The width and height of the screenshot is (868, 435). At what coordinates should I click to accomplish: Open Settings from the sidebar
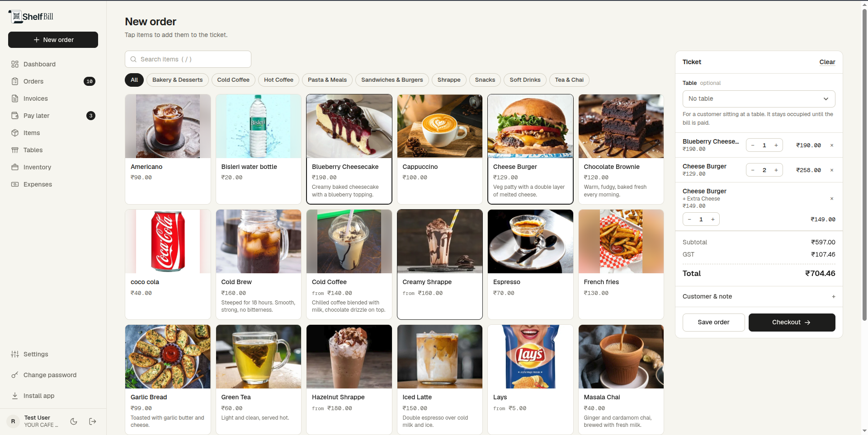click(x=53, y=354)
